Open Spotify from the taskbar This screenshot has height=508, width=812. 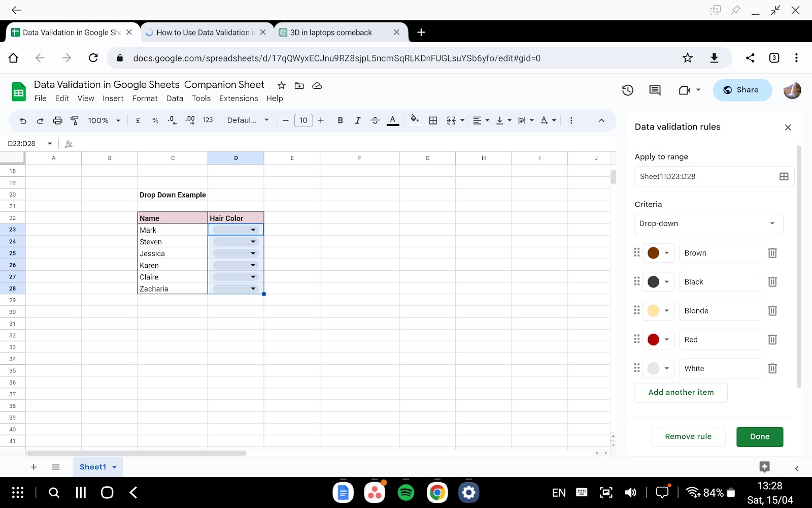point(406,492)
